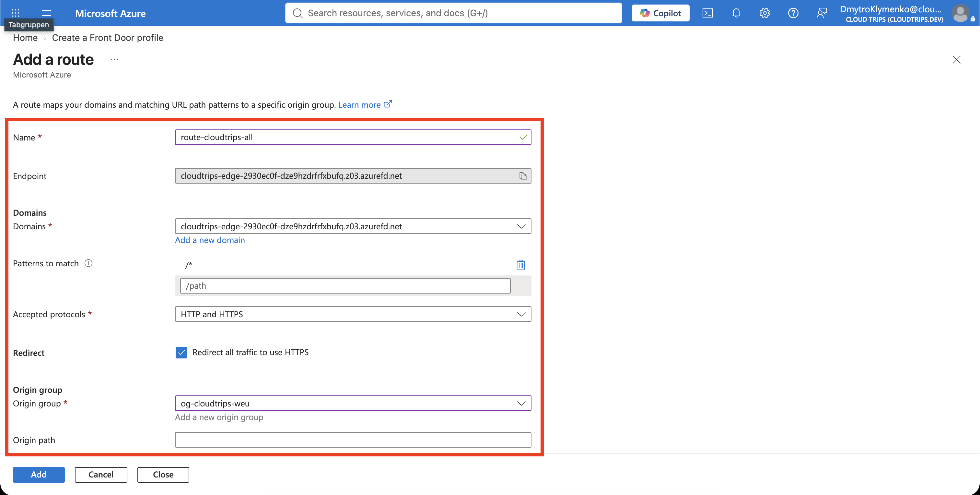Click the route Name field

(x=353, y=137)
